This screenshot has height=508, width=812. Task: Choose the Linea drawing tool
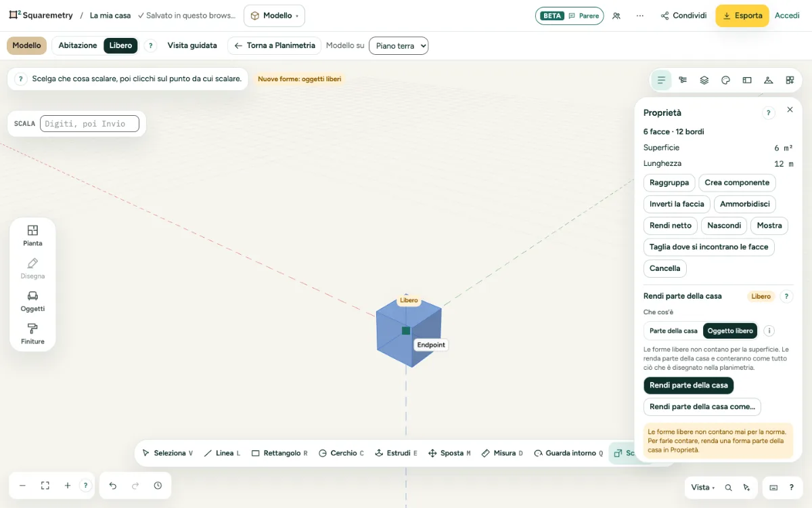222,453
